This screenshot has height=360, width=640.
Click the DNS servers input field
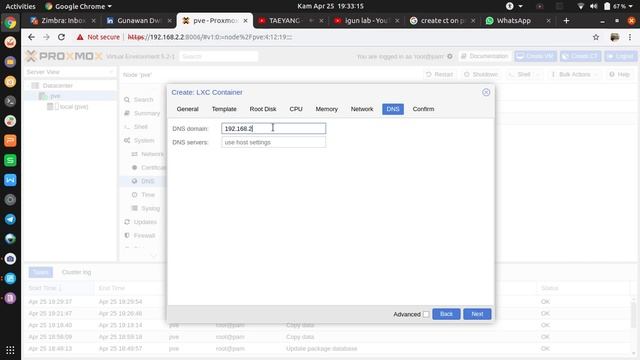pos(273,142)
